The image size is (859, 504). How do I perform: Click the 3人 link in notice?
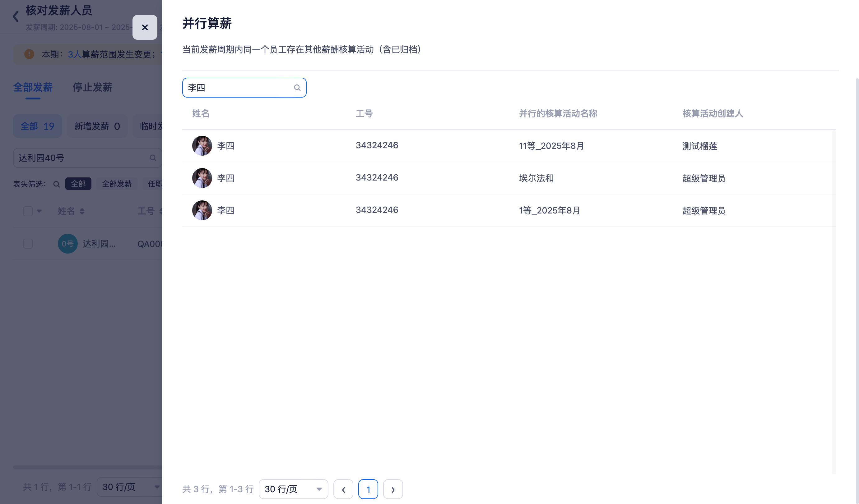(75, 54)
